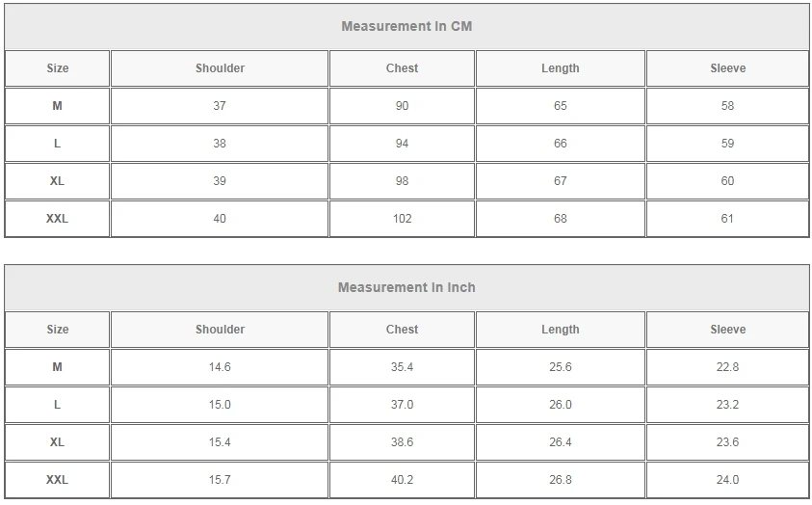
Task: Select the chest value 40.2 cell
Action: (402, 480)
